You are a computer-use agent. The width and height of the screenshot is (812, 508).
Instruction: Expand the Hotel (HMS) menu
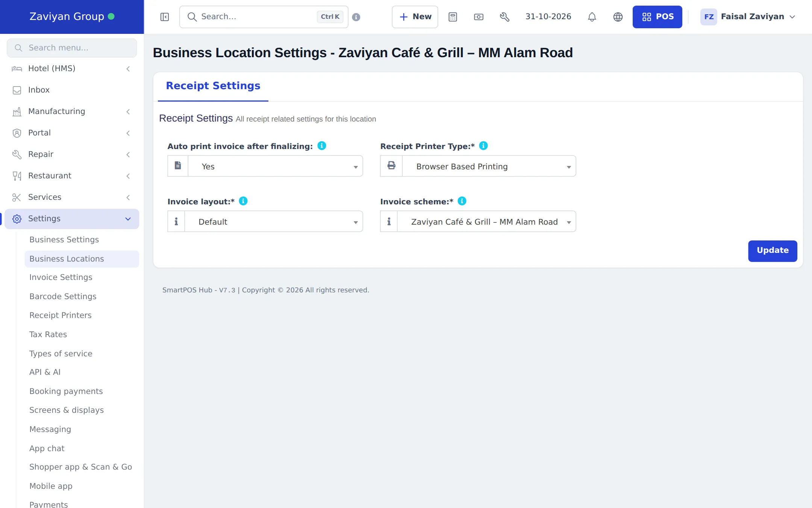pyautogui.click(x=71, y=68)
